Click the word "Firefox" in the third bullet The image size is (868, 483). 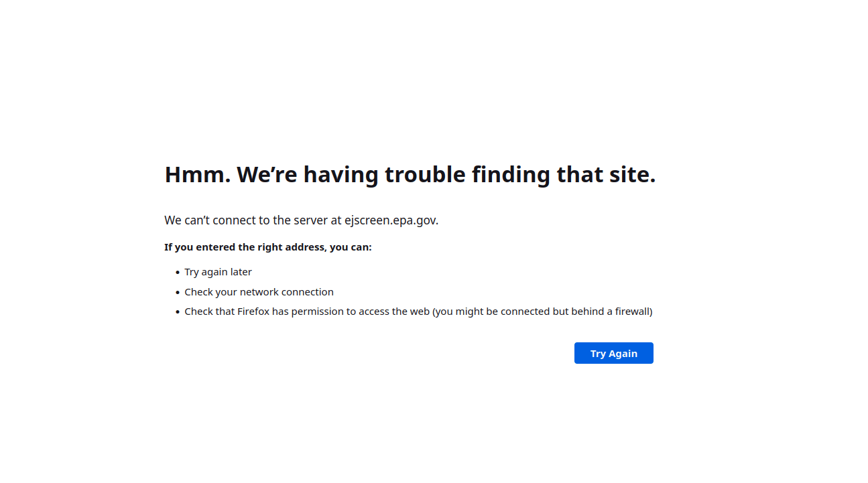point(253,312)
